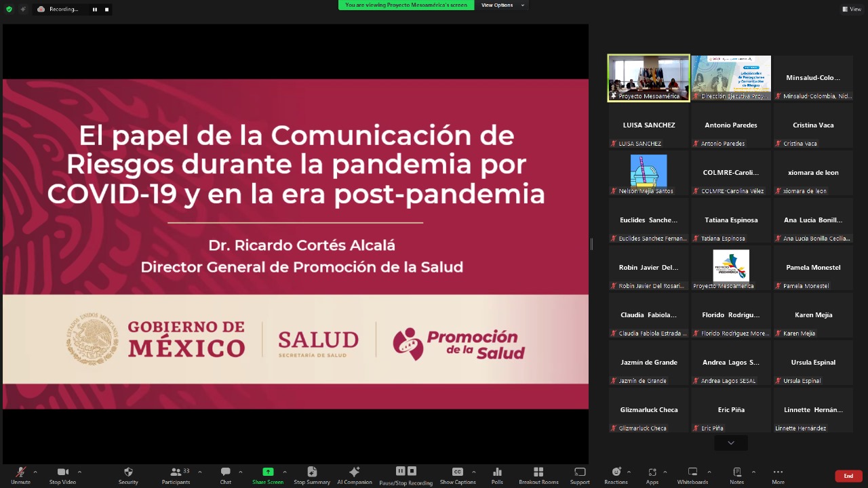Select Nelson Mejía Santos tile with avatar
The height and width of the screenshot is (488, 868).
pyautogui.click(x=649, y=173)
